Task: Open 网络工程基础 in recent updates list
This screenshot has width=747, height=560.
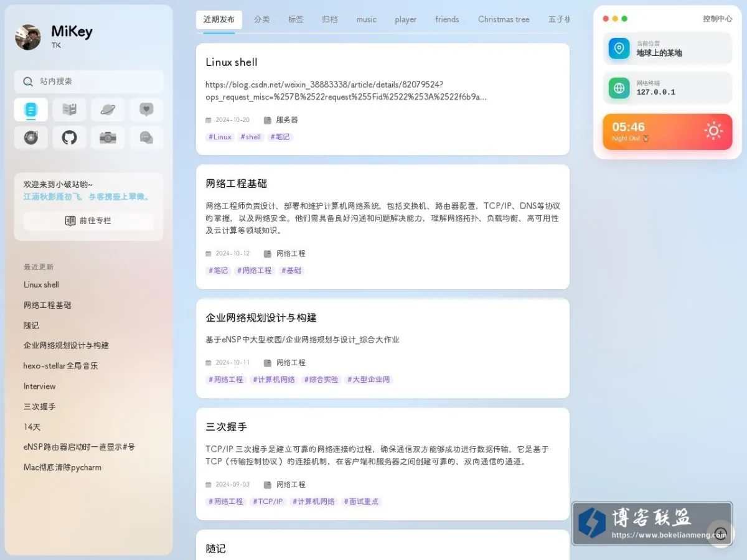Action: [x=47, y=306]
